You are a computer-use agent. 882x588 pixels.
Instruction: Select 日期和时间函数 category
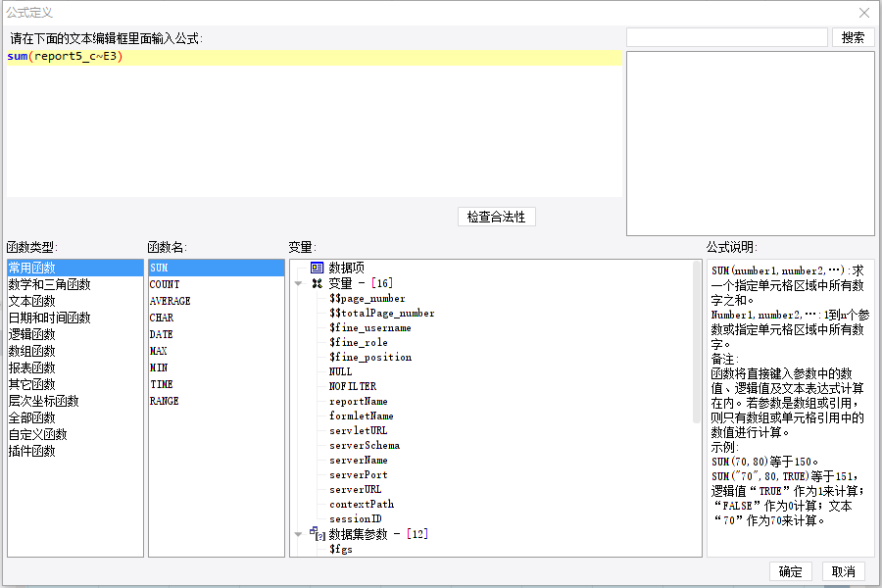click(x=74, y=318)
